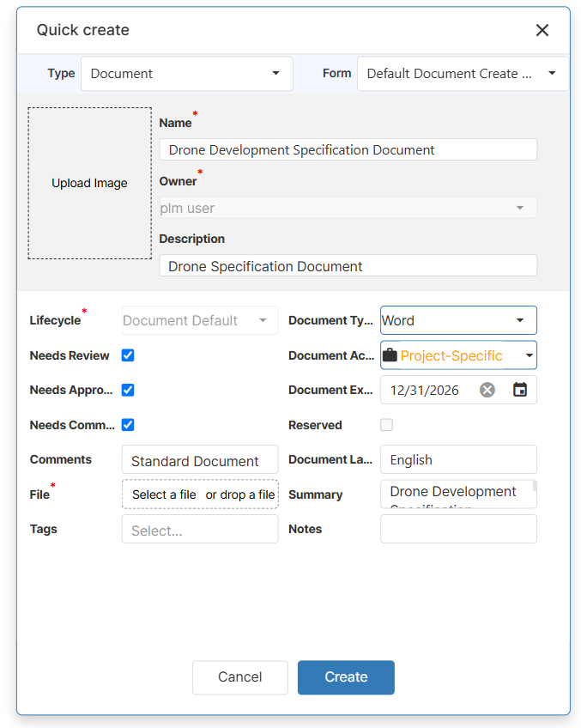The height and width of the screenshot is (728, 581).
Task: Clear the Document Expiration date
Action: (487, 390)
